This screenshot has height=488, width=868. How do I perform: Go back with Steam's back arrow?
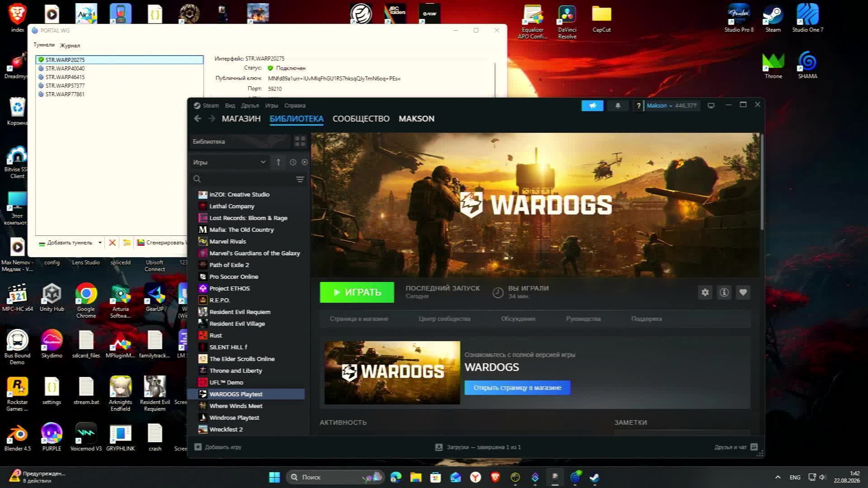(198, 118)
